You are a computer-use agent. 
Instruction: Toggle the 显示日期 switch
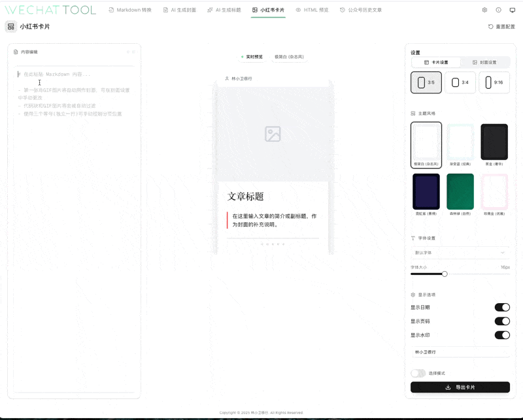[x=501, y=307]
